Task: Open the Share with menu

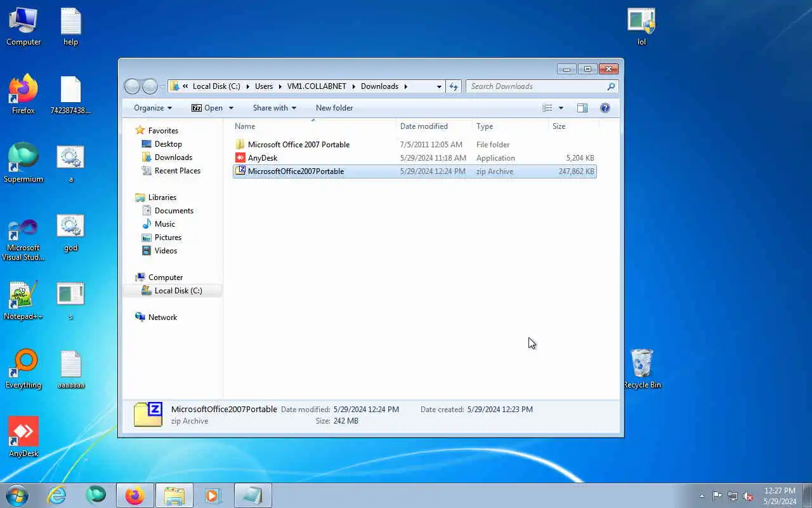Action: 275,108
